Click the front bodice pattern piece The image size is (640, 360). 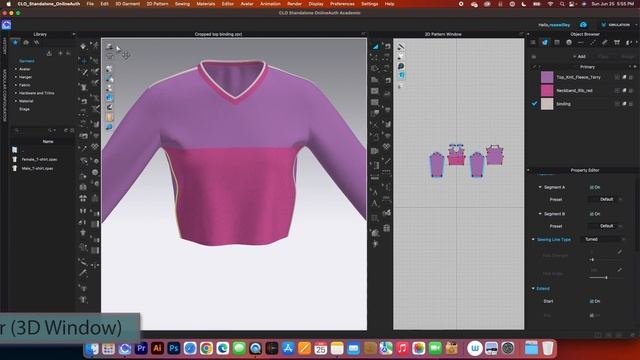click(x=456, y=157)
